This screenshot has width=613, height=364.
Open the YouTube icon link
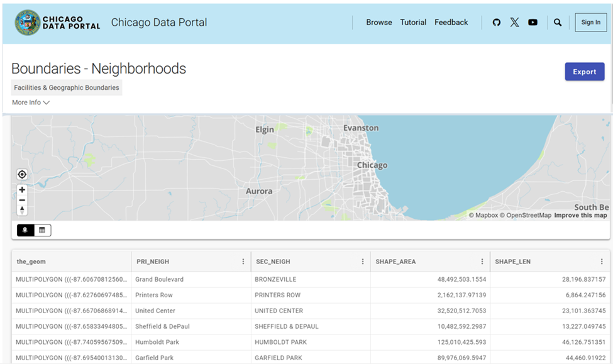click(533, 23)
